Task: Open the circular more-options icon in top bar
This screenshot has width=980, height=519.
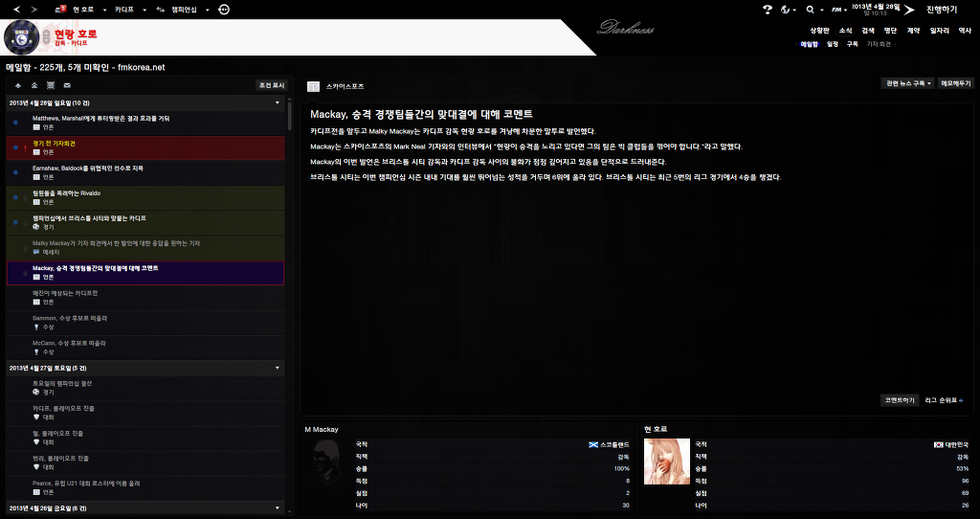Action: pyautogui.click(x=224, y=10)
